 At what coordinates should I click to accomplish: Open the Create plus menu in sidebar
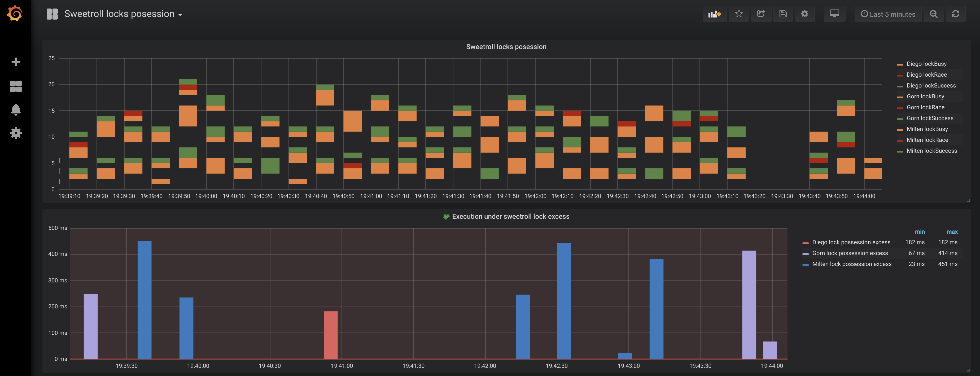click(x=16, y=62)
